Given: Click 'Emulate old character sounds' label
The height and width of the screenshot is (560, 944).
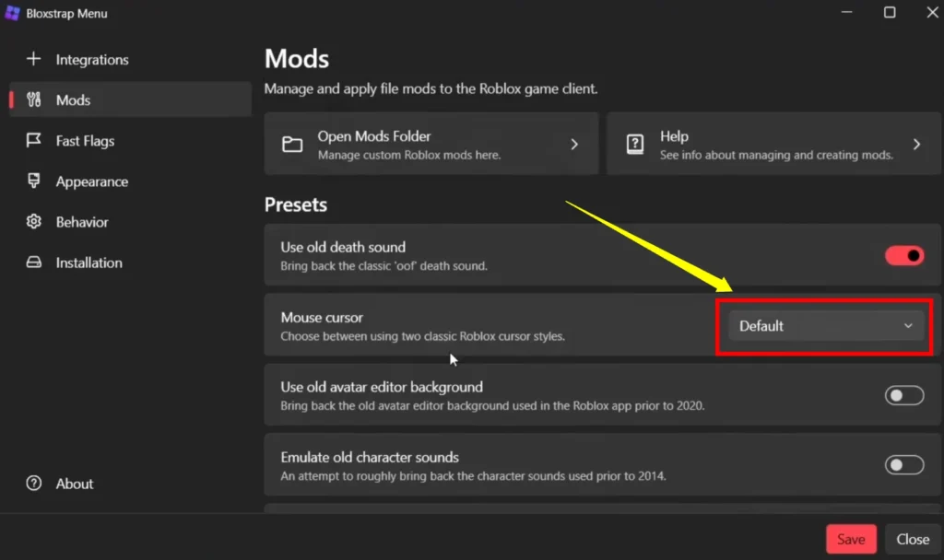Looking at the screenshot, I should [x=370, y=457].
